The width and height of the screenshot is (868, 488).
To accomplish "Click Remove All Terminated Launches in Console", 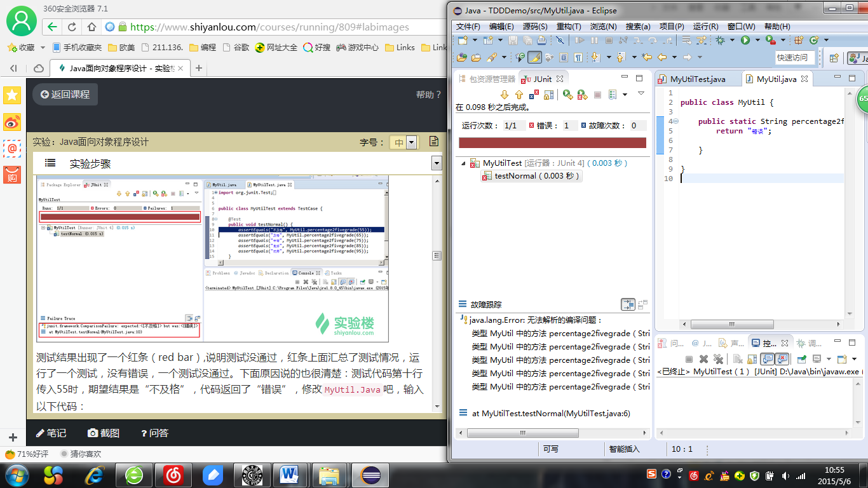I will (x=718, y=359).
